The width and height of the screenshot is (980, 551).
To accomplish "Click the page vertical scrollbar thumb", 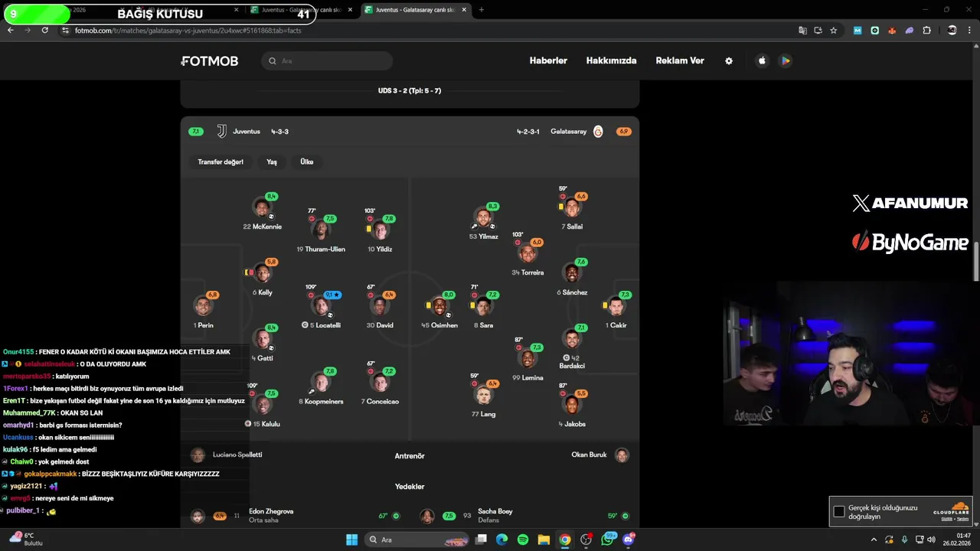I will coord(976,262).
